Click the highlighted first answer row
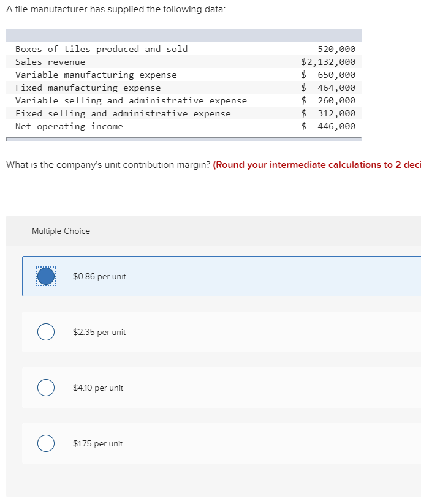Screen dimensions: 421x504 (221, 276)
